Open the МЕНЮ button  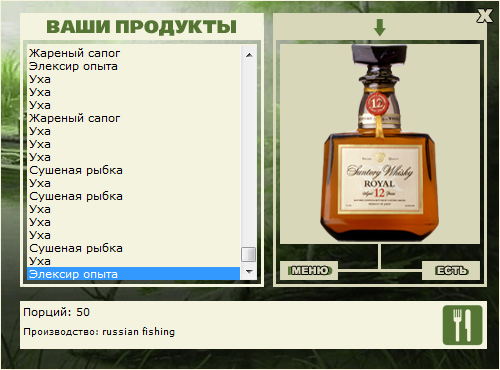(x=309, y=270)
